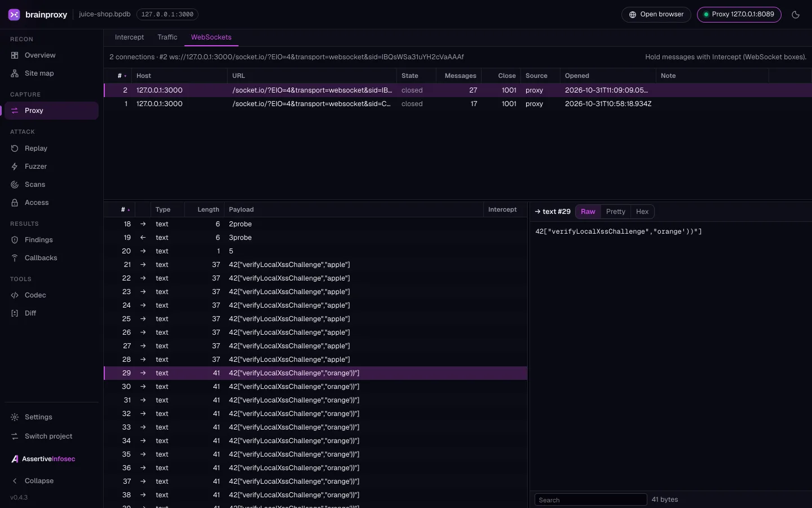Screen dimensions: 812x508
Task: Open the Replay tool
Action: [51, 148]
